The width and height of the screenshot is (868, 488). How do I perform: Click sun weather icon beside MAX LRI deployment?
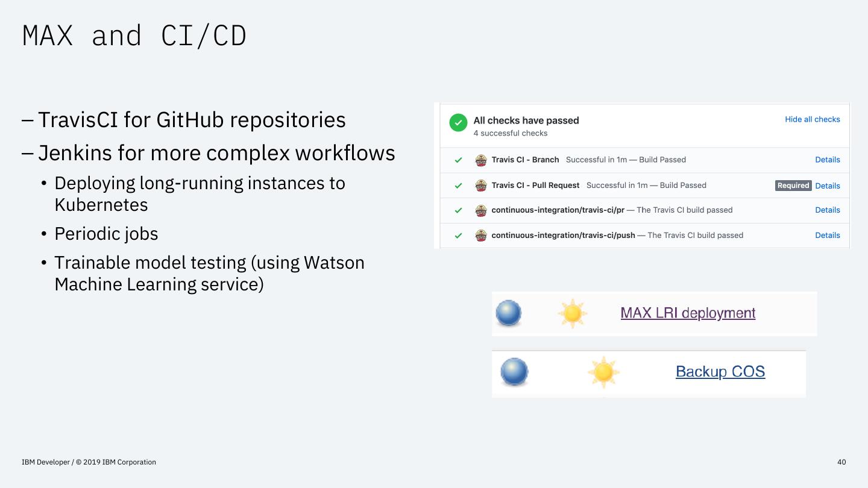572,313
